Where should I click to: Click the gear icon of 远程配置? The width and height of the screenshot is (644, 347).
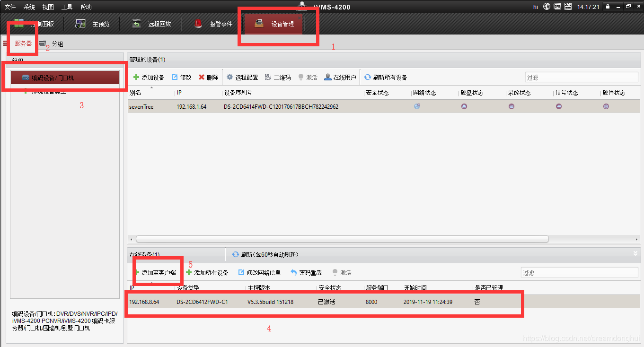tap(230, 77)
